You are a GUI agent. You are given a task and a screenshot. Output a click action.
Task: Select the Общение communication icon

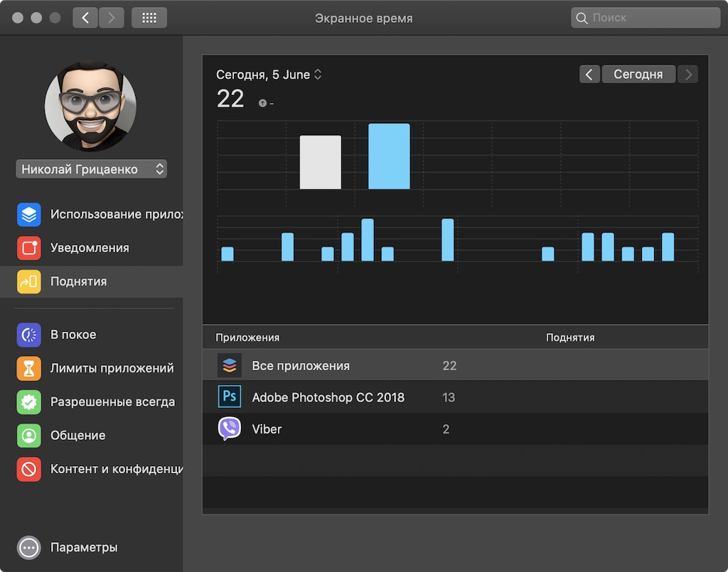(28, 436)
